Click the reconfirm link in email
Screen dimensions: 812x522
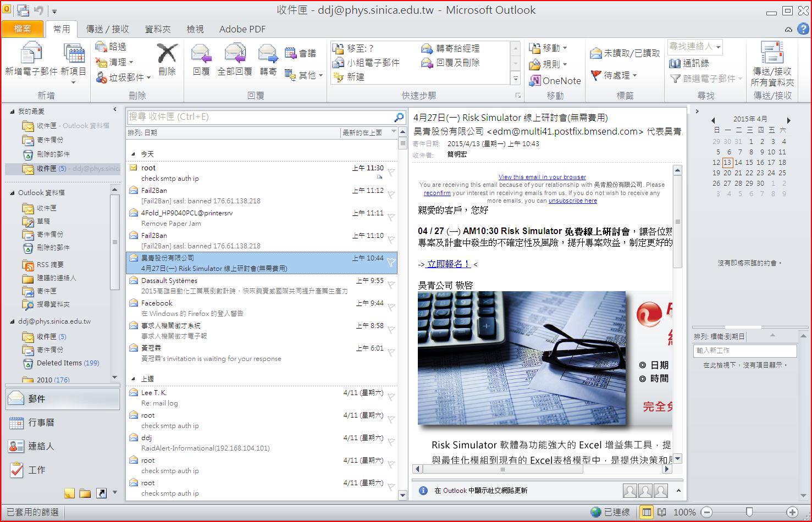[437, 193]
